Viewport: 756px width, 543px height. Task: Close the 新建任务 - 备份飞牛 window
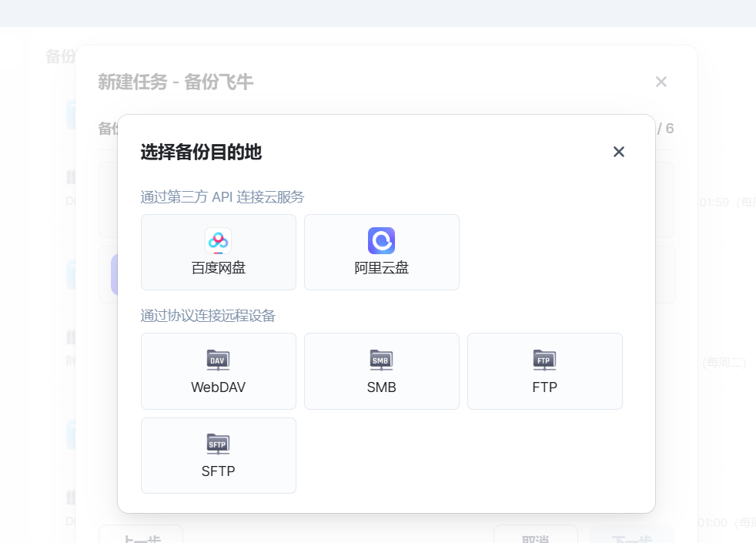(x=661, y=82)
